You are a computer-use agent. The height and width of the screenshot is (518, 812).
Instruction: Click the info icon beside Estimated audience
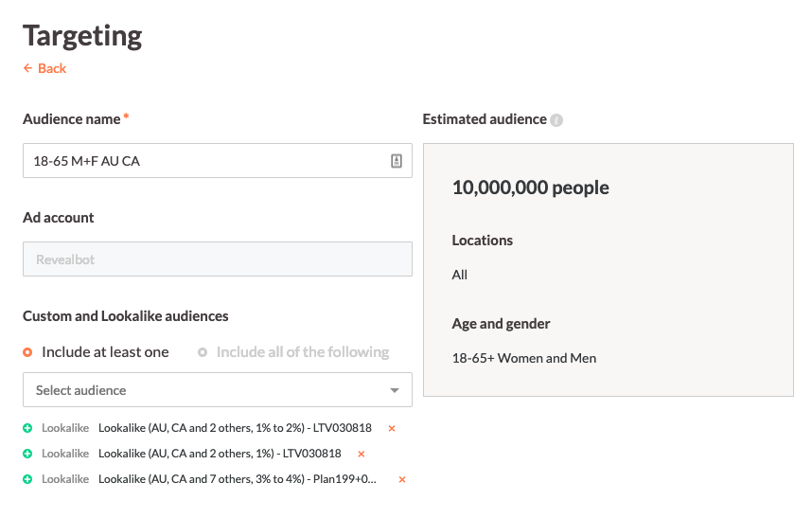point(556,120)
